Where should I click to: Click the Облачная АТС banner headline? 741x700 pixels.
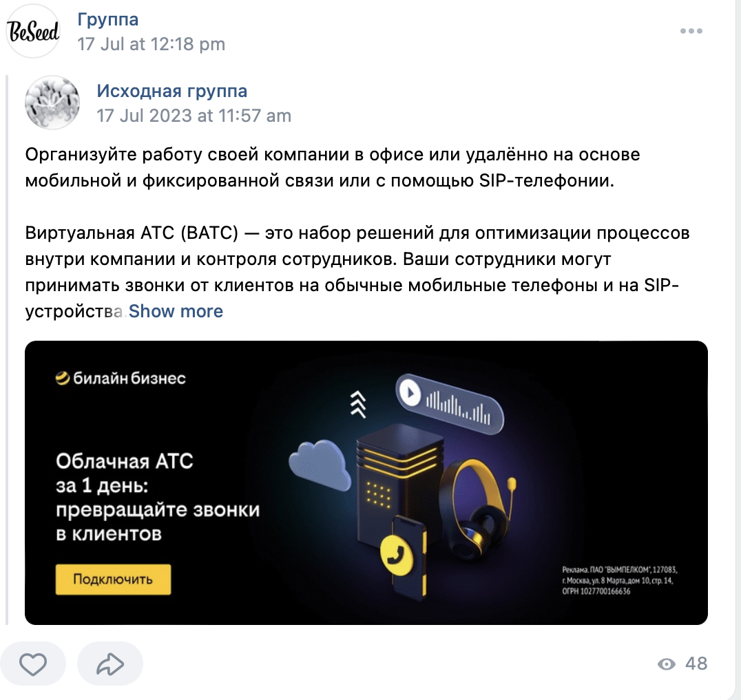tap(158, 498)
